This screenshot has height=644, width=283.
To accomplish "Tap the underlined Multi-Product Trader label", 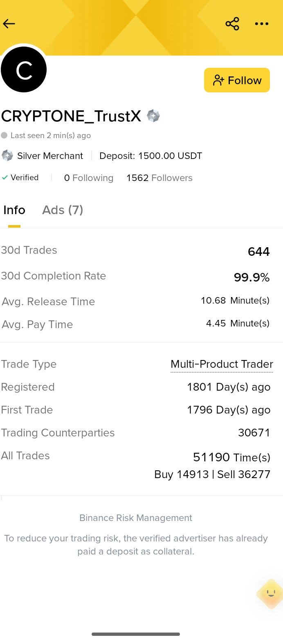I will pyautogui.click(x=222, y=364).
